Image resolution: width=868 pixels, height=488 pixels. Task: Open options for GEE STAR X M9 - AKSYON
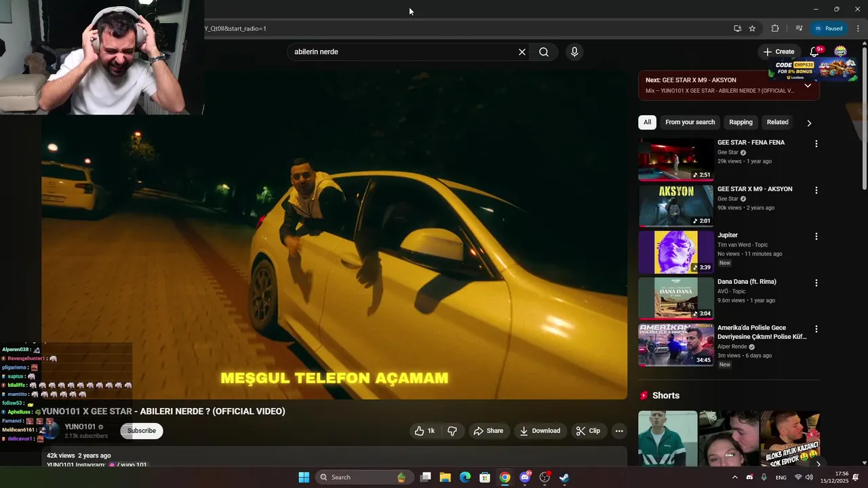click(816, 190)
